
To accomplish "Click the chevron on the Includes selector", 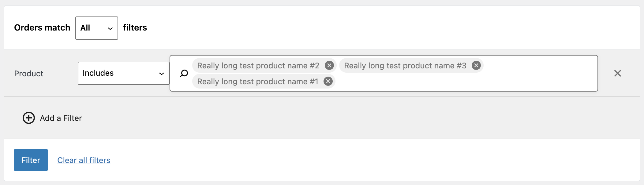I will tap(162, 73).
